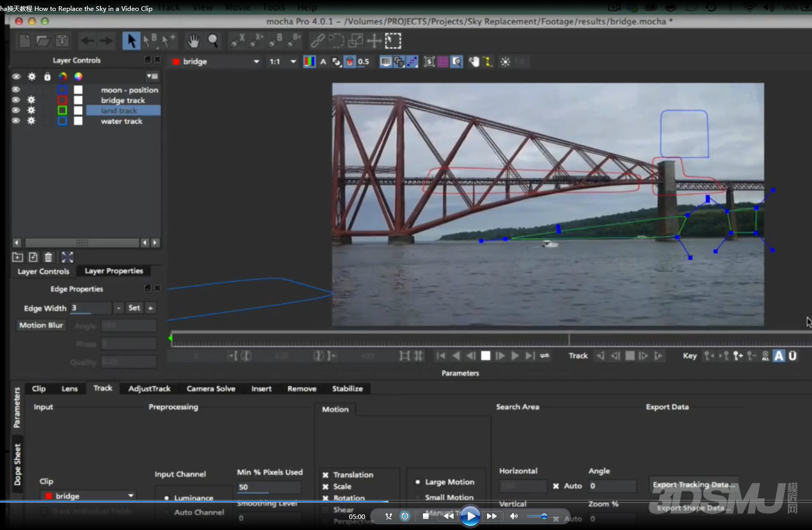Image resolution: width=812 pixels, height=530 pixels.
Task: Select the Zoom magnifier tool
Action: click(213, 41)
